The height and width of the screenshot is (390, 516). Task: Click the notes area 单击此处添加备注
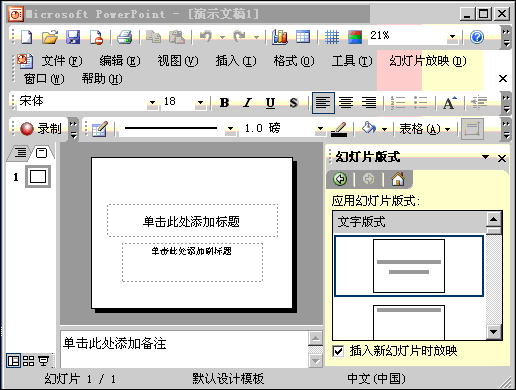click(184, 349)
